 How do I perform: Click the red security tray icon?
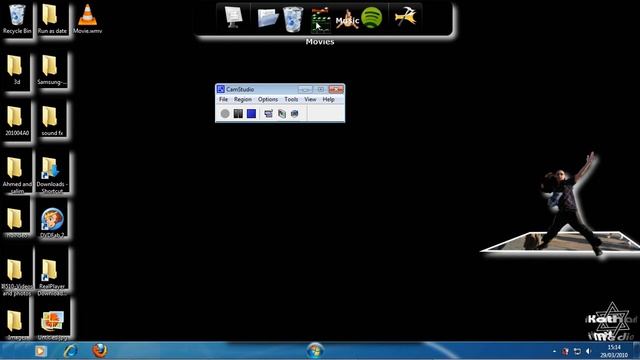click(x=565, y=351)
